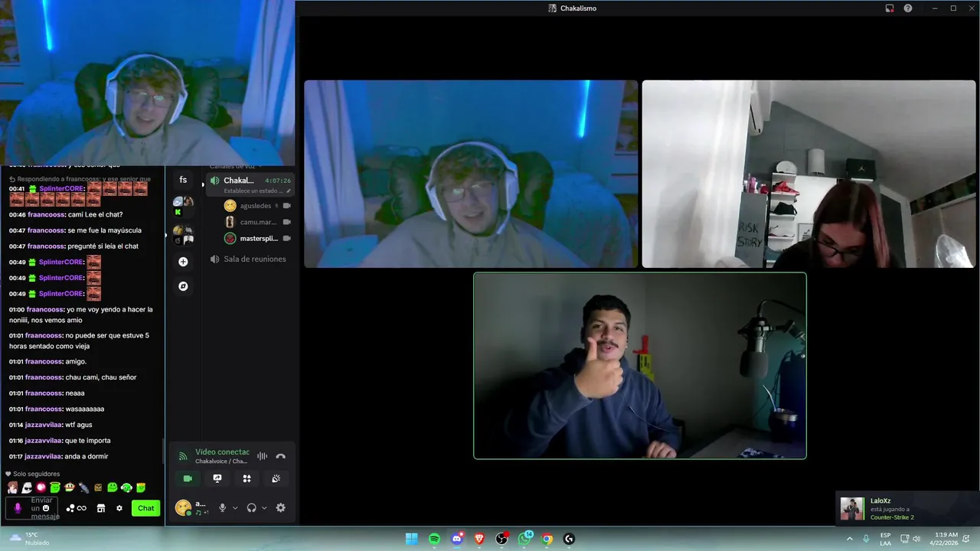This screenshot has height=551, width=980.
Task: Focus the 'Enviar un mensaje' chat input
Action: point(31,508)
